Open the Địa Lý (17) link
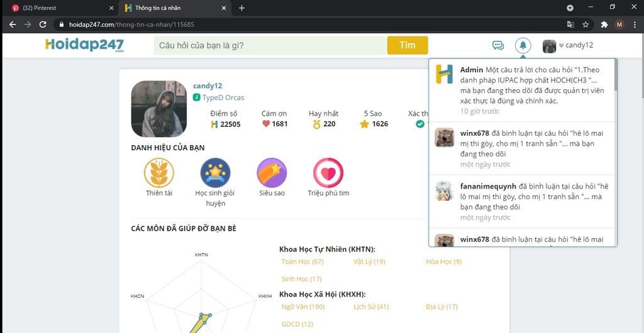This screenshot has height=333, width=644. (441, 307)
